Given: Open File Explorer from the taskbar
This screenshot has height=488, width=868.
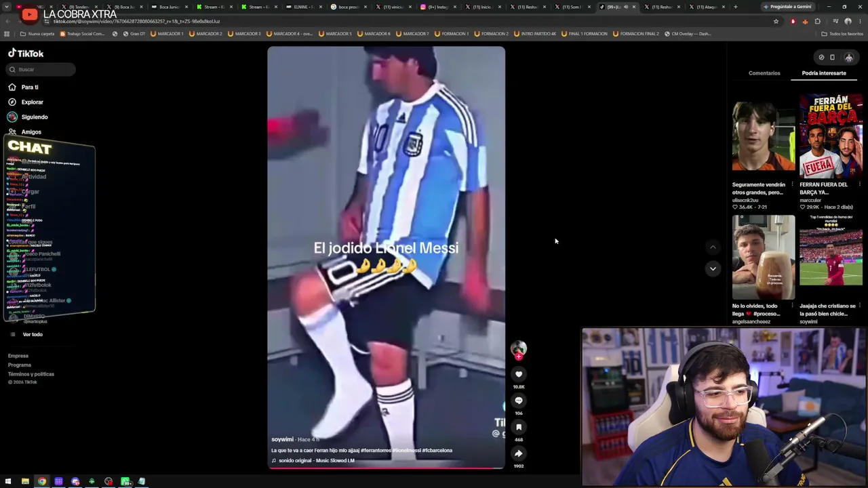Looking at the screenshot, I should coord(25,482).
